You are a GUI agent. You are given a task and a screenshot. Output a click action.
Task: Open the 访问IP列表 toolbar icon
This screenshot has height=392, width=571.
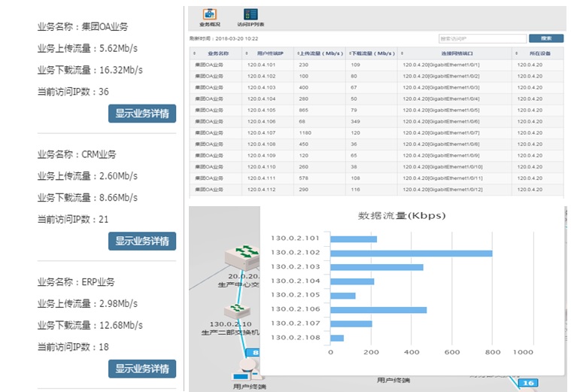click(x=250, y=15)
